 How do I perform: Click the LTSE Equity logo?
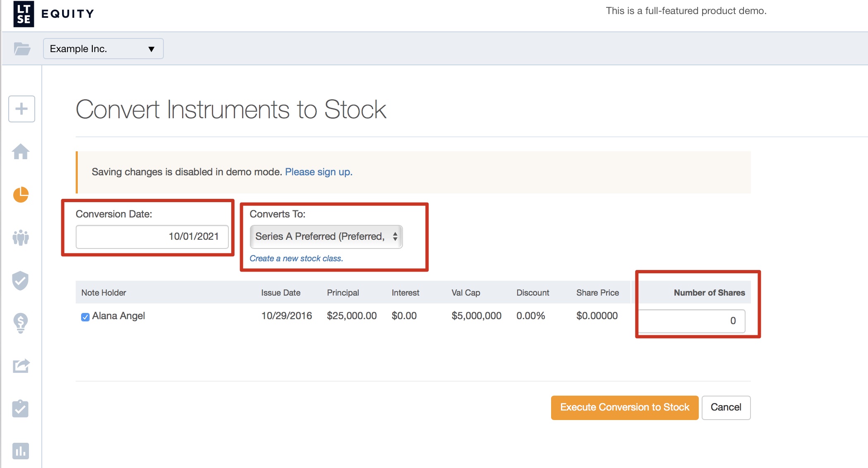[54, 14]
